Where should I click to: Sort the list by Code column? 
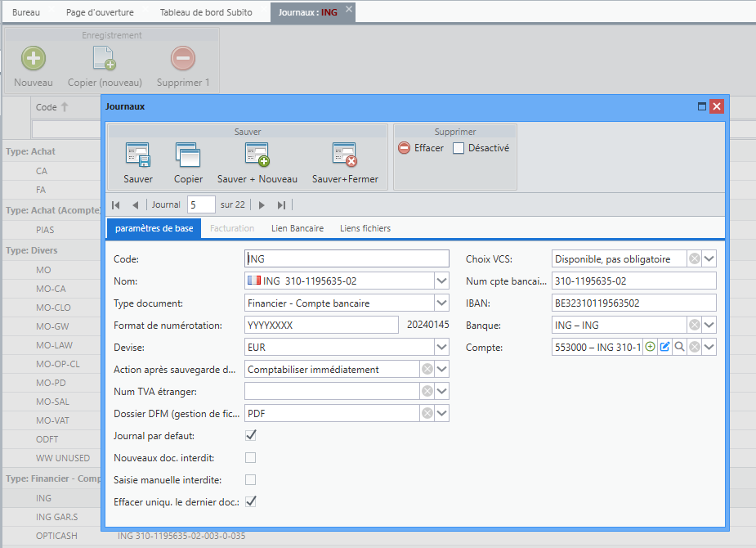(x=51, y=107)
